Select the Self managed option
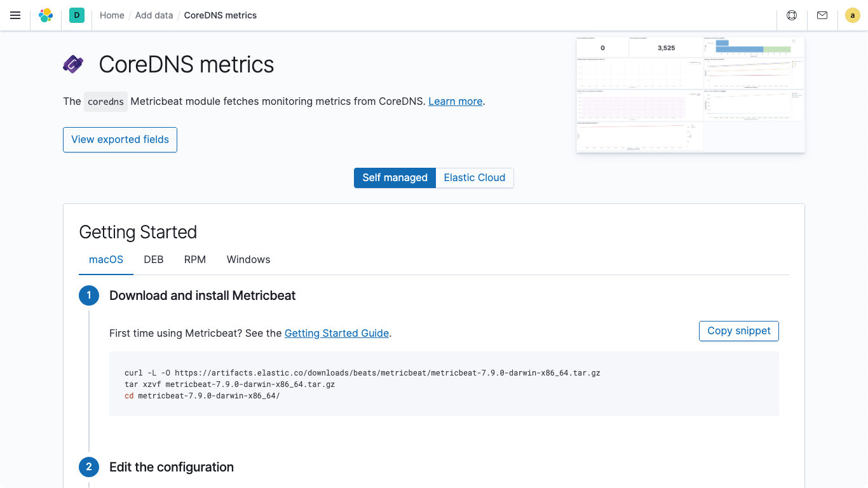Screen dimensions: 868x488 click(395, 178)
